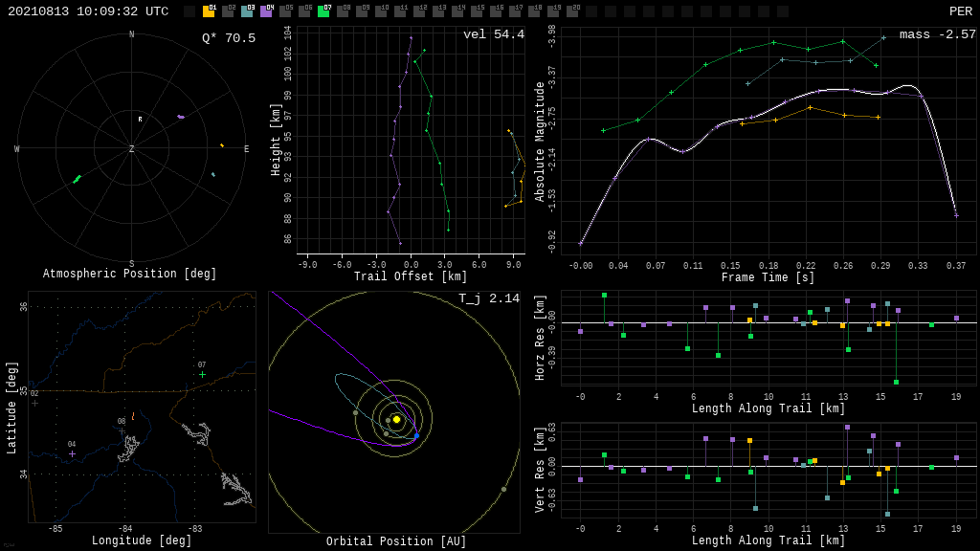Select the T_j 2.14 value label
Screen dimensions: 980x551
click(488, 298)
